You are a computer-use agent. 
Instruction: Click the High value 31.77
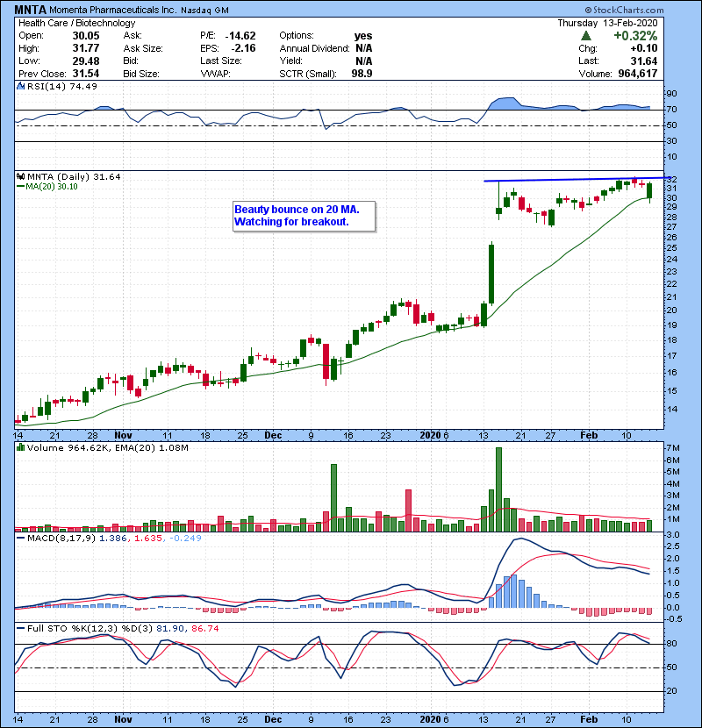[86, 48]
